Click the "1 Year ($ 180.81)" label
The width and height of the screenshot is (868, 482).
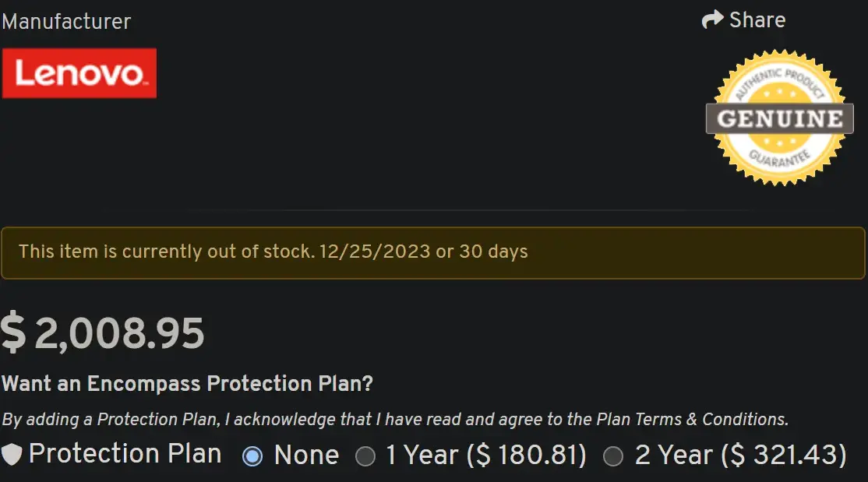(x=486, y=456)
